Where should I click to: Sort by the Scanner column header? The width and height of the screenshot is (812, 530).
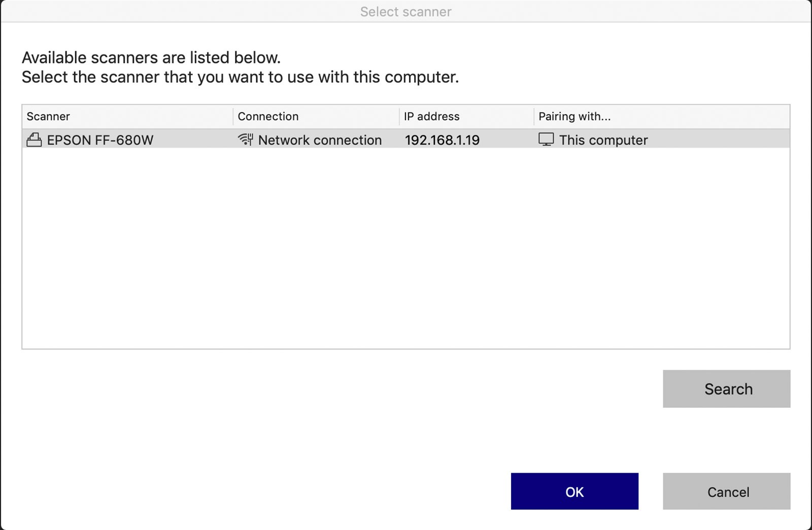point(48,117)
